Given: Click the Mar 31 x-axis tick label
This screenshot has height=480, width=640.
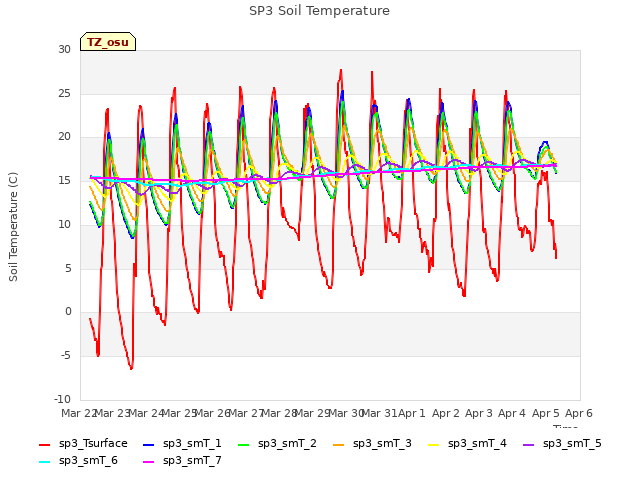Looking at the screenshot, I should point(379,413).
